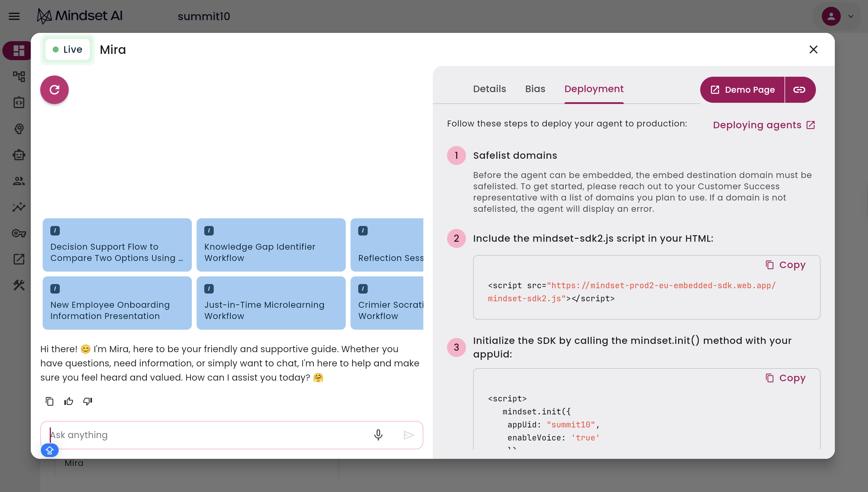Copy Mira's greeting message
868x492 pixels.
[x=50, y=401]
